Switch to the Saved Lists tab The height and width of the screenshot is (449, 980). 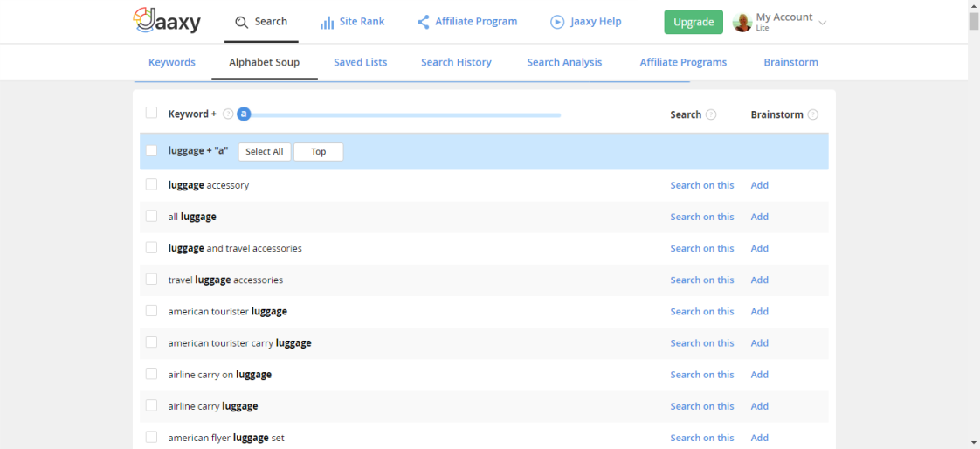tap(361, 63)
